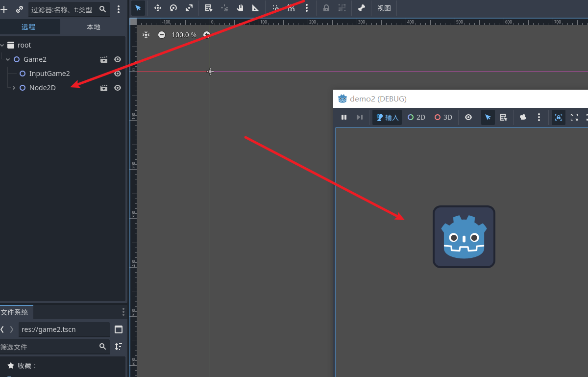
Task: Instantiate child scene via link icon
Action: pos(20,9)
